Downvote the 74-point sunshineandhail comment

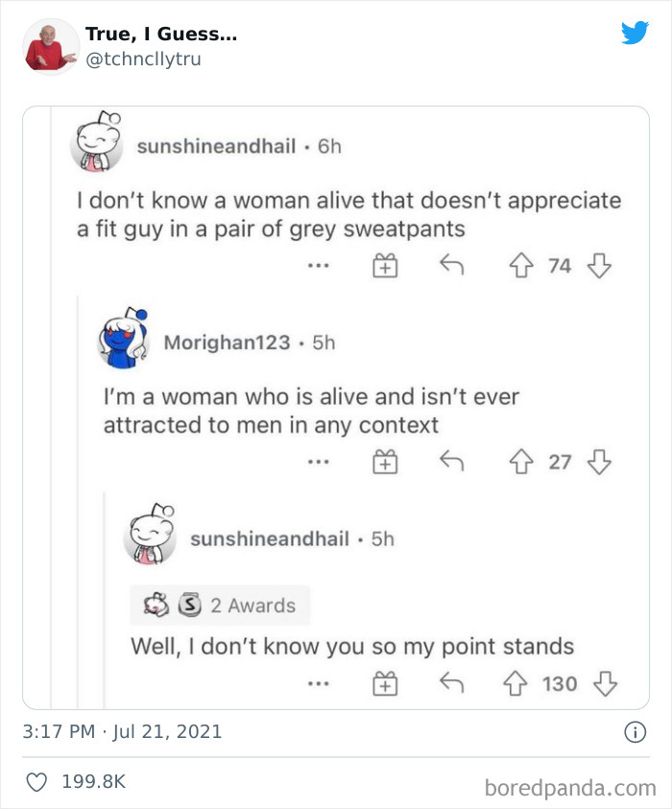[599, 266]
